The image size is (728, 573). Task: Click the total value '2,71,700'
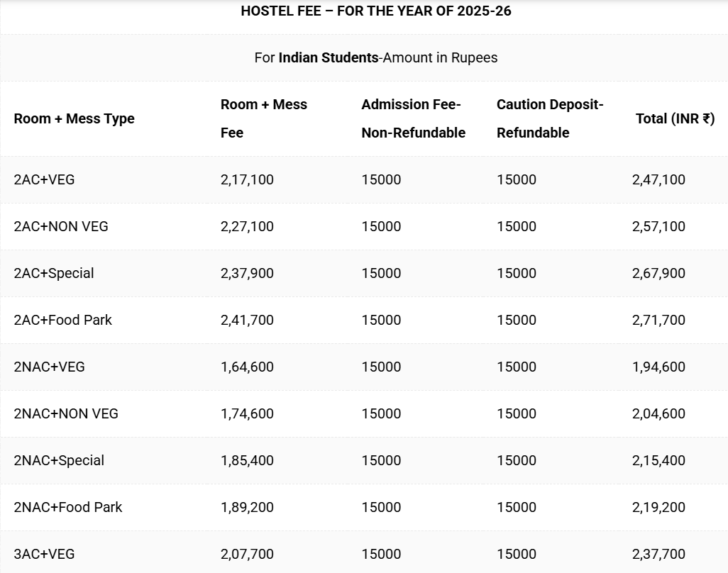click(x=658, y=320)
